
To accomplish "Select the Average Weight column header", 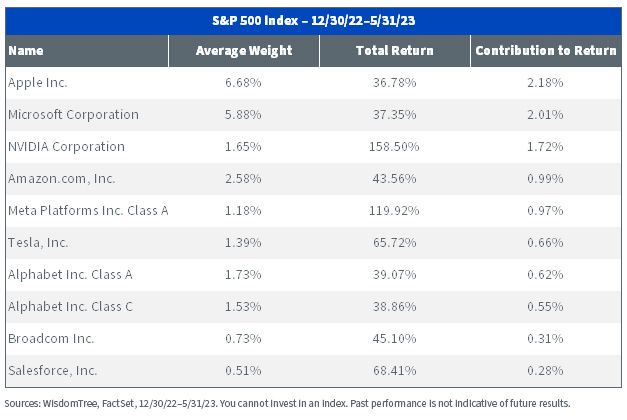I will click(244, 51).
